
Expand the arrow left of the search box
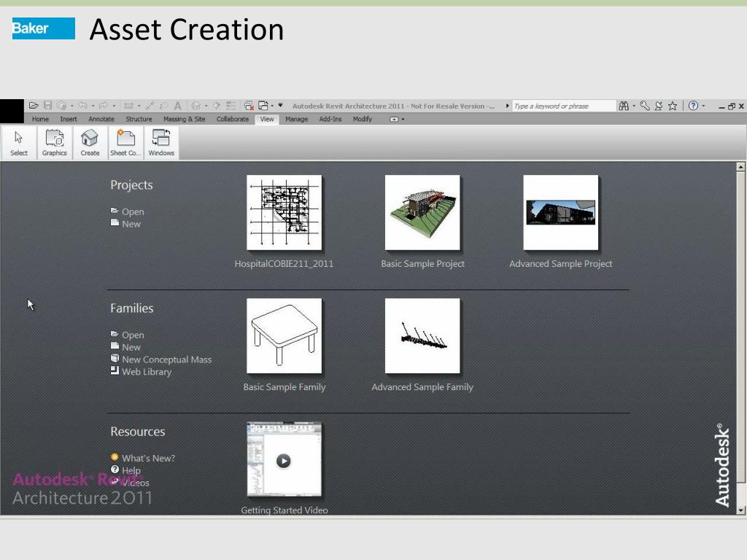point(508,106)
